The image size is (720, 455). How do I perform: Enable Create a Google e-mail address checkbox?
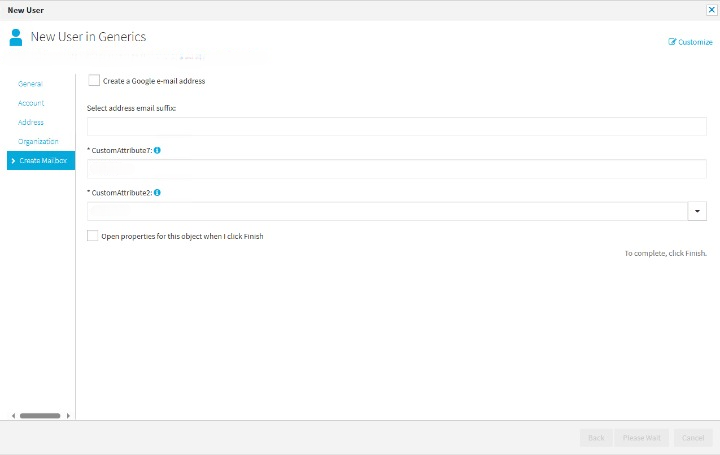tap(94, 80)
